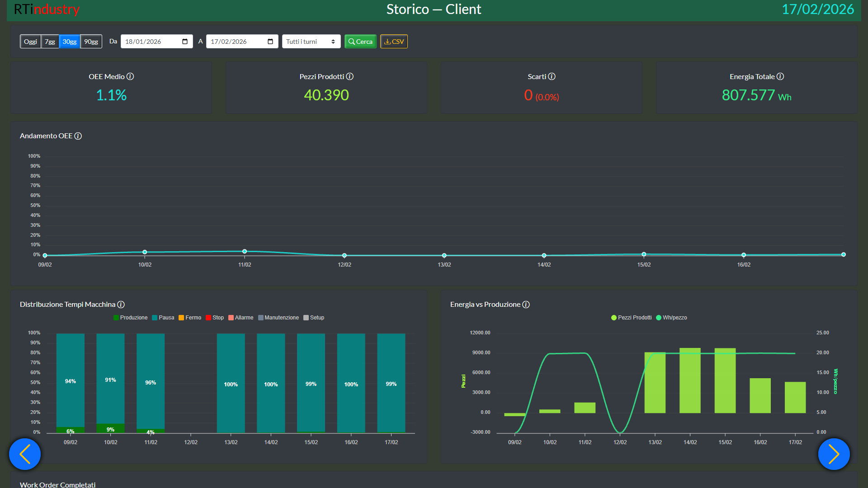The image size is (868, 488).
Task: Select the 30gg range button
Action: pos(69,42)
